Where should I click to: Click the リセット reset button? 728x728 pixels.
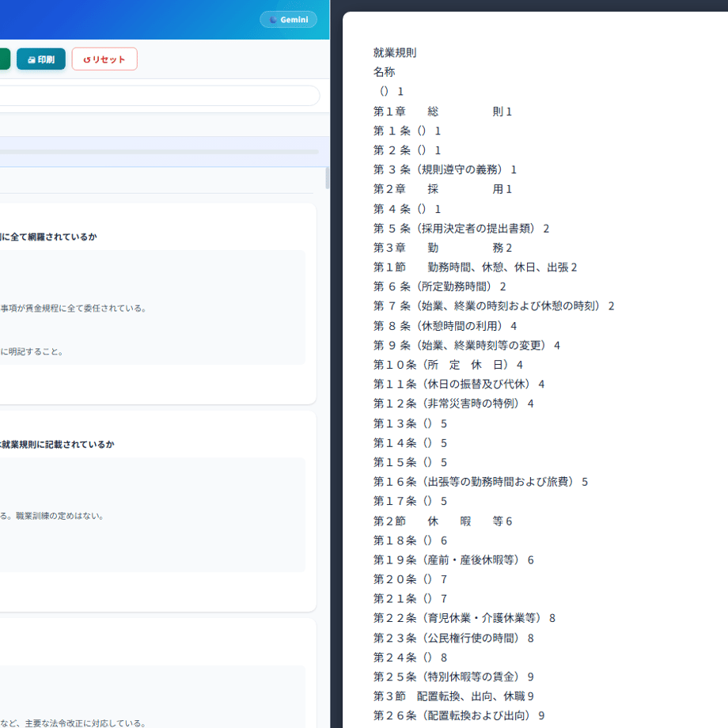click(104, 59)
